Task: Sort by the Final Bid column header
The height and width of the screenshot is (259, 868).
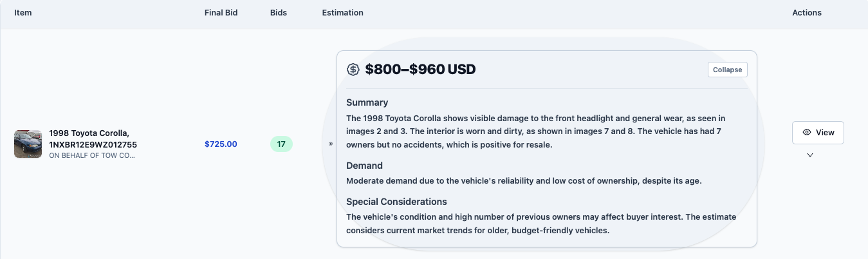Action: 221,13
